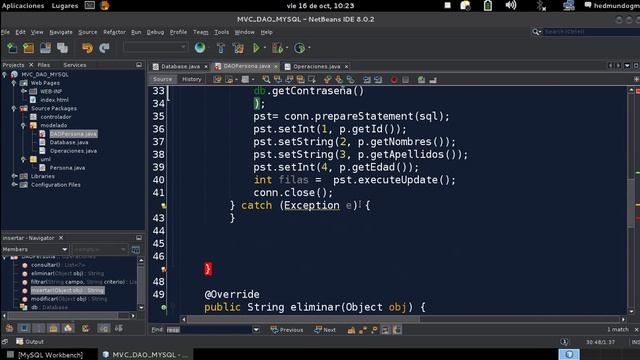Toggle Show Static Members filter in navigator
This screenshot has height=360, width=640.
coord(39,328)
